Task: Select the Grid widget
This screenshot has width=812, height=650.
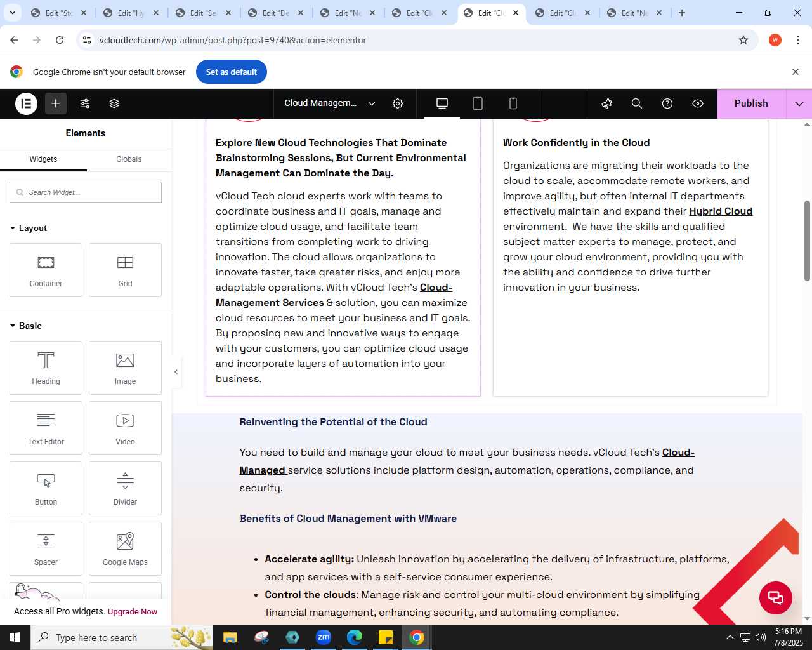Action: [125, 270]
